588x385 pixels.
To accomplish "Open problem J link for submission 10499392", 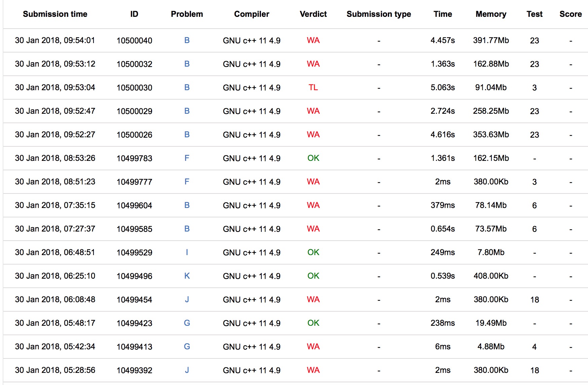I will [x=187, y=370].
